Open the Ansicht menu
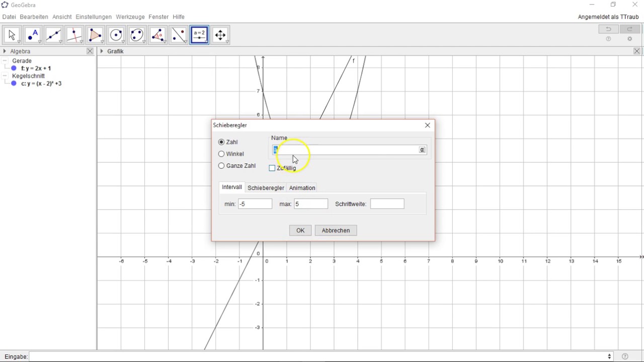The image size is (644, 362). pos(62,17)
